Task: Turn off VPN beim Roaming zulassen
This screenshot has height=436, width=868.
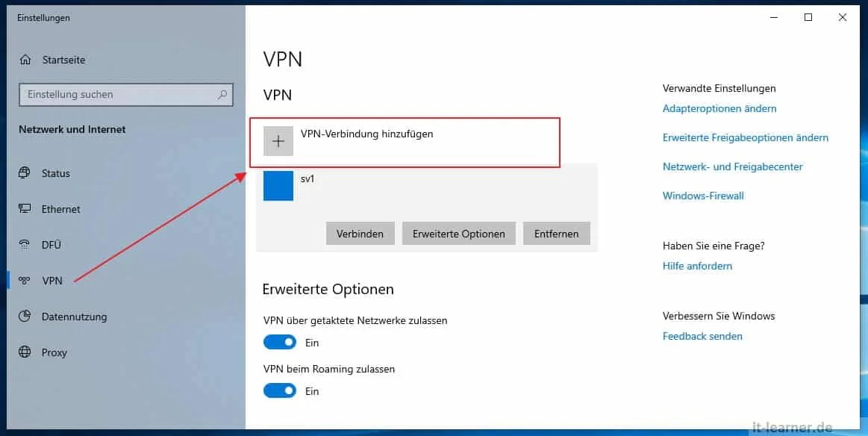Action: pyautogui.click(x=279, y=390)
